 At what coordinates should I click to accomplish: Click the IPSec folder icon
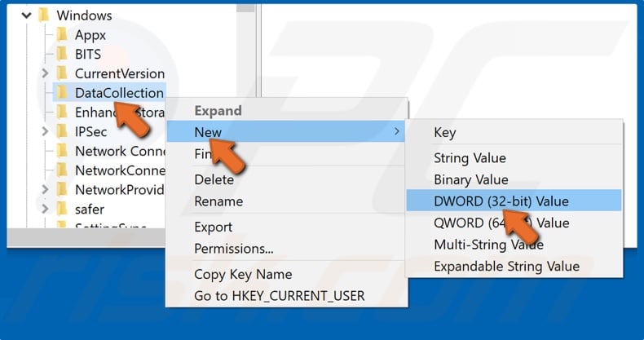pos(62,131)
